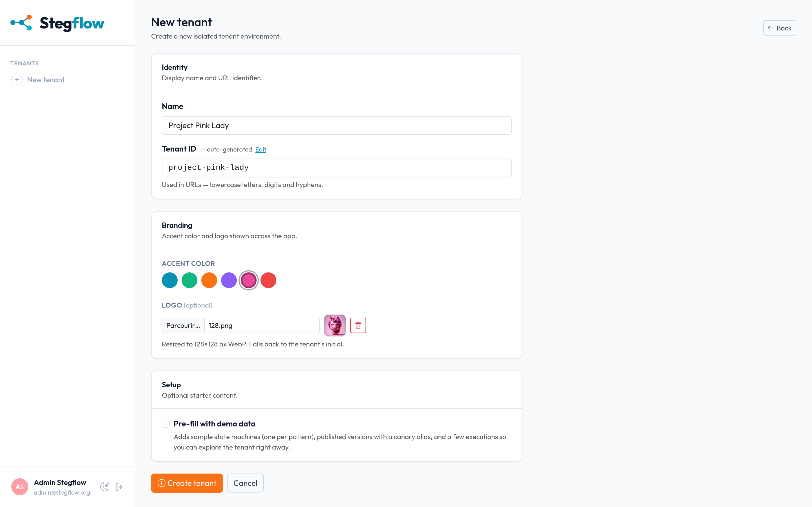Image resolution: width=812 pixels, height=507 pixels.
Task: Toggle dark mode moon icon
Action: click(x=105, y=486)
